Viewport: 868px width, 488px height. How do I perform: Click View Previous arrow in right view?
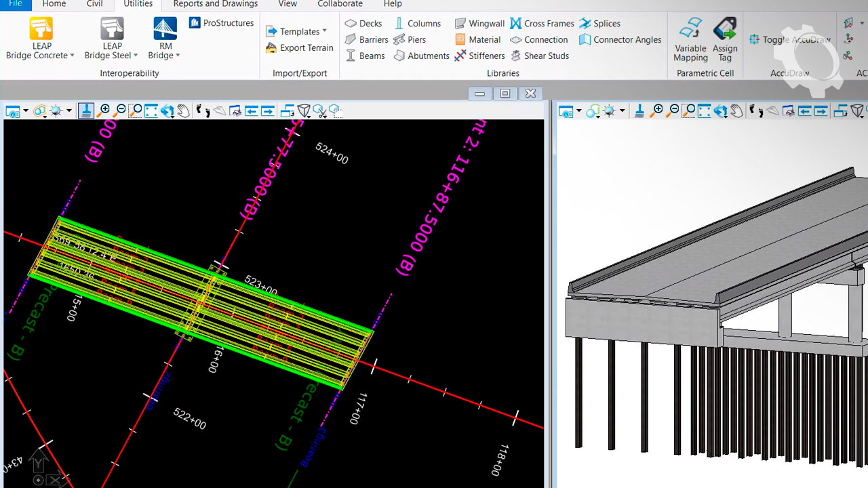point(804,110)
